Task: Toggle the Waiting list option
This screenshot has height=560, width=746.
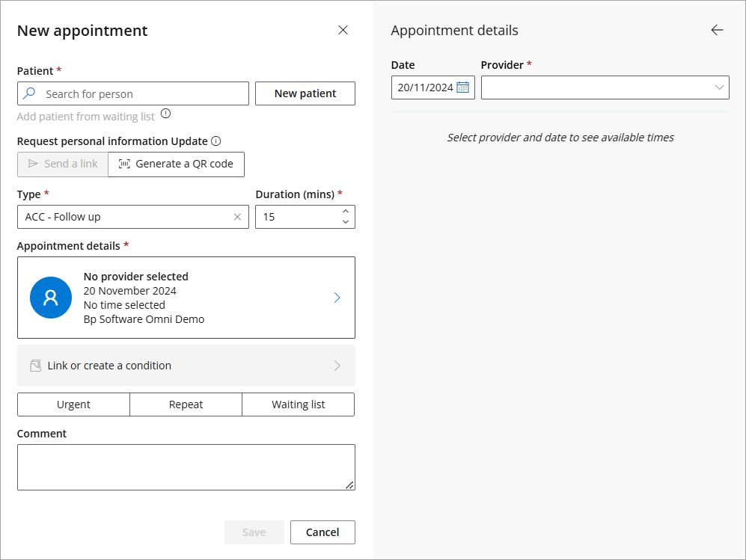Action: [299, 404]
